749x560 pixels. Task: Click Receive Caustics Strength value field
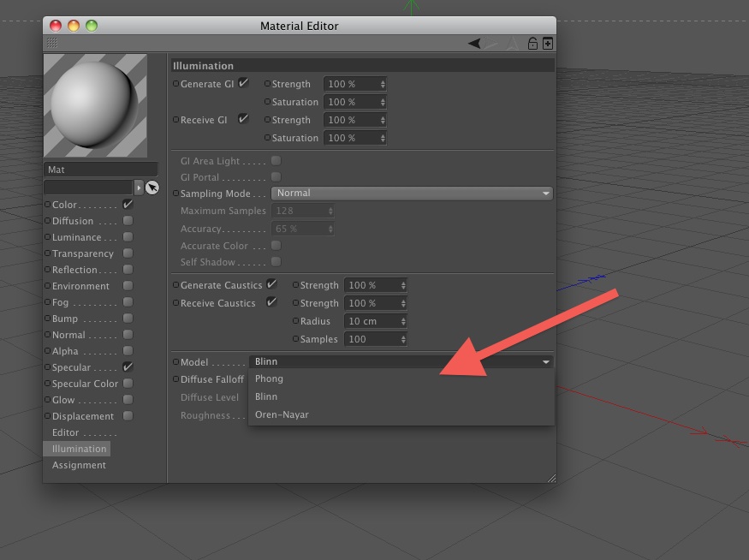(376, 303)
